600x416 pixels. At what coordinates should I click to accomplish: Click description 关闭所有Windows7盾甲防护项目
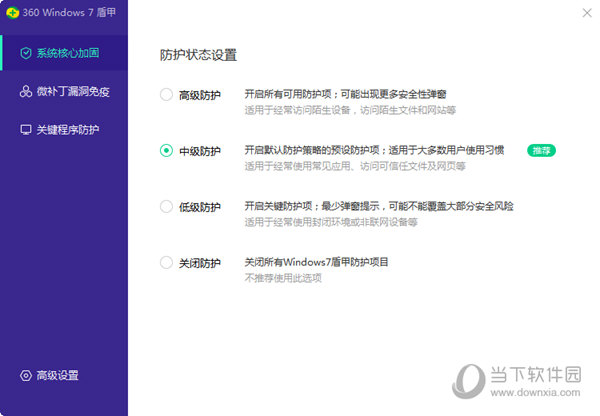316,262
